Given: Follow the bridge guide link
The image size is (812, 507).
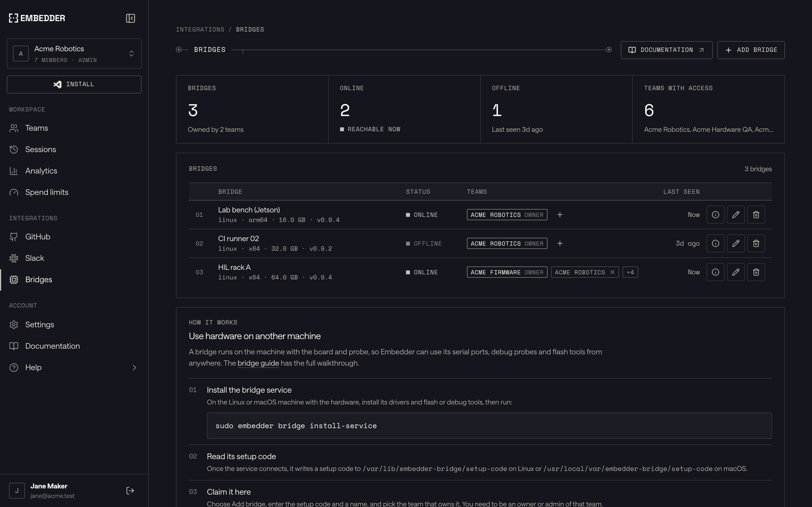Looking at the screenshot, I should pyautogui.click(x=258, y=363).
